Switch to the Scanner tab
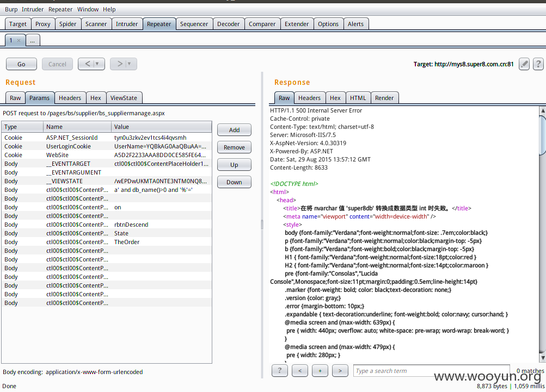This screenshot has width=546, height=392. coord(96,24)
